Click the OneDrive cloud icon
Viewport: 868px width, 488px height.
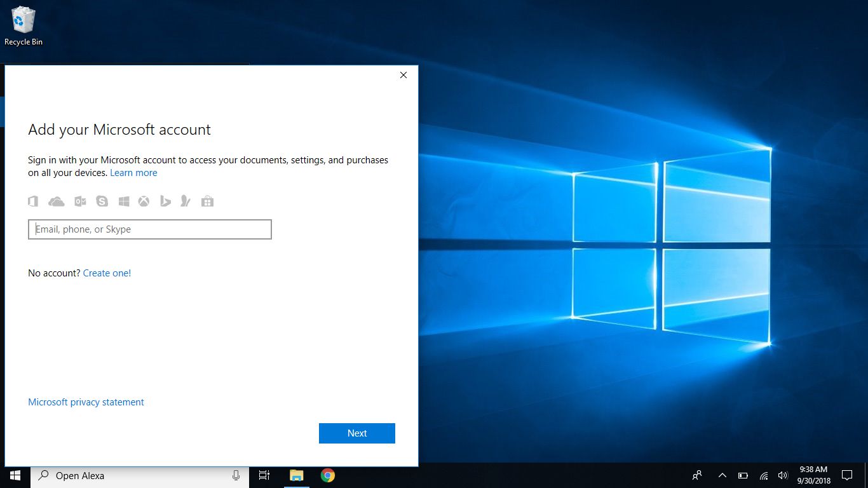(57, 201)
